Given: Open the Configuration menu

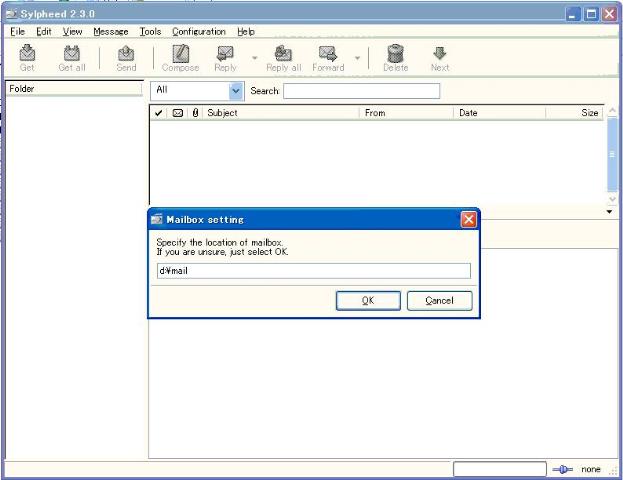Looking at the screenshot, I should [199, 32].
